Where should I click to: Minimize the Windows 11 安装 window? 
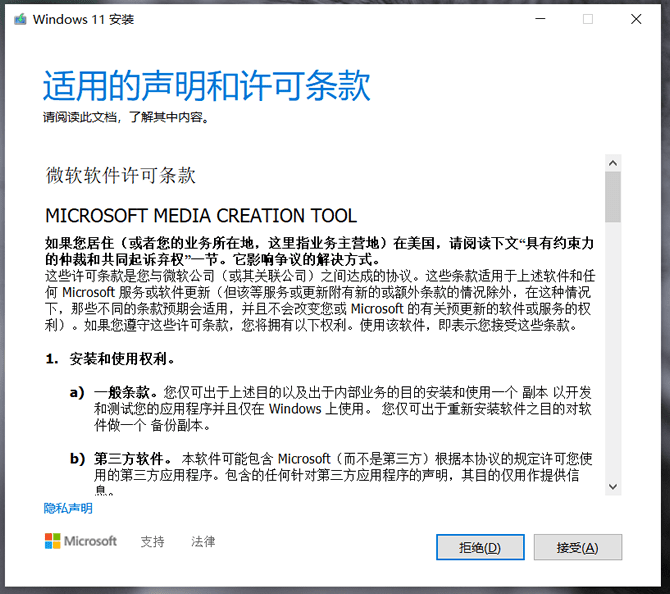point(541,19)
